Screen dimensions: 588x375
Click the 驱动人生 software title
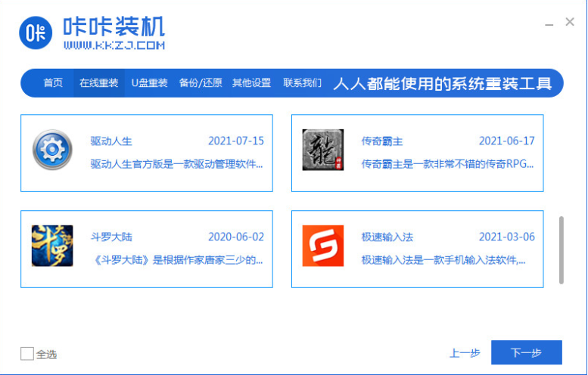point(111,141)
